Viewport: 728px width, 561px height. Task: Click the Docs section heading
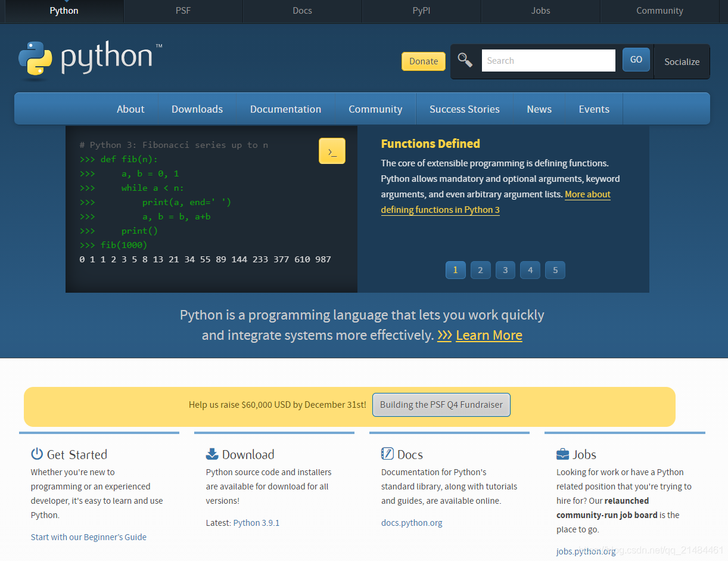410,454
